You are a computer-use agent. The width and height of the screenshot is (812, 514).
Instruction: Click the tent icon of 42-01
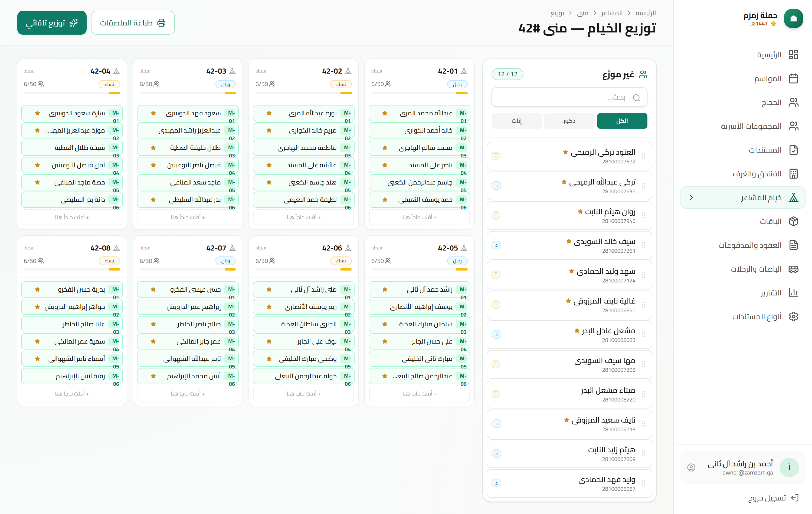464,71
